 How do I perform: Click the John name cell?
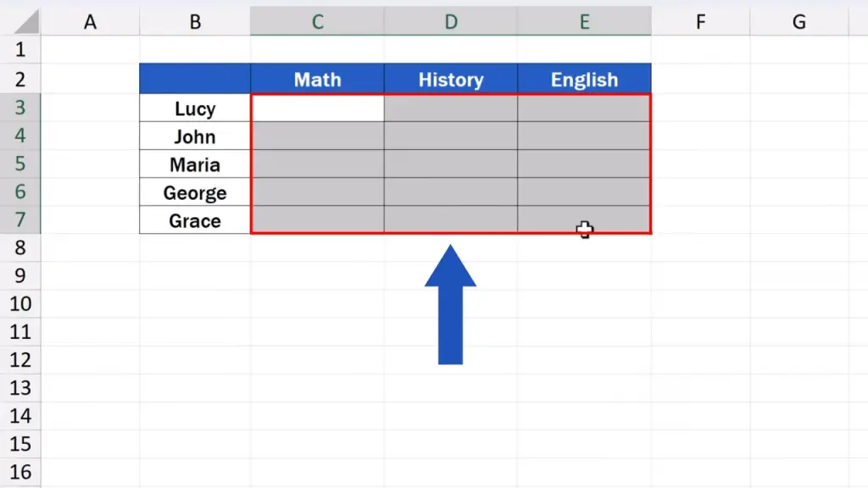click(x=195, y=136)
